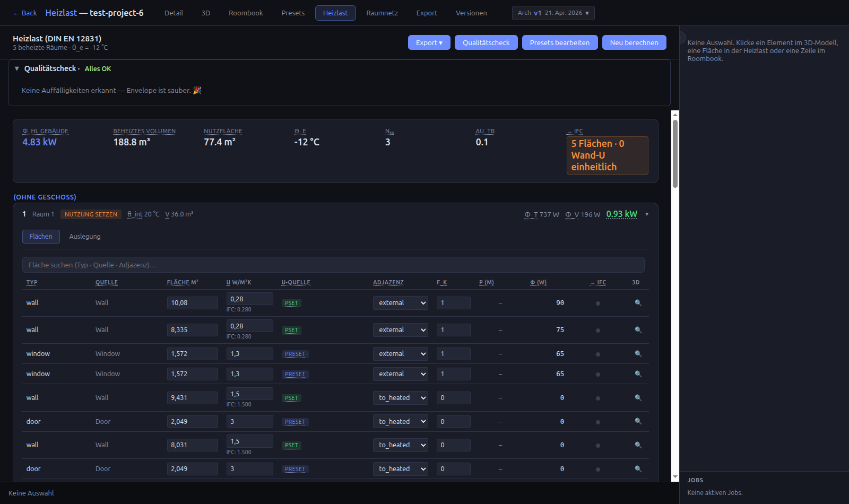Select the Flächen sub-tab of Raum 1
Screen dimensions: 849x504
(41, 237)
